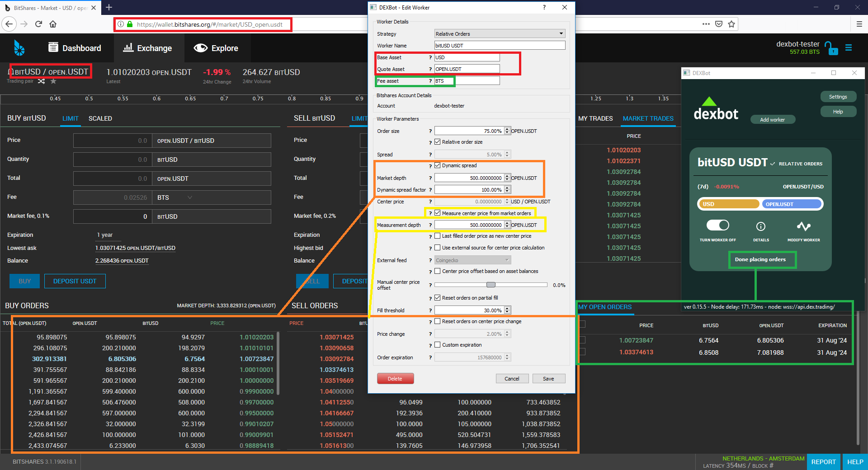Open browser page actions three dots
868x470 pixels.
(x=706, y=24)
